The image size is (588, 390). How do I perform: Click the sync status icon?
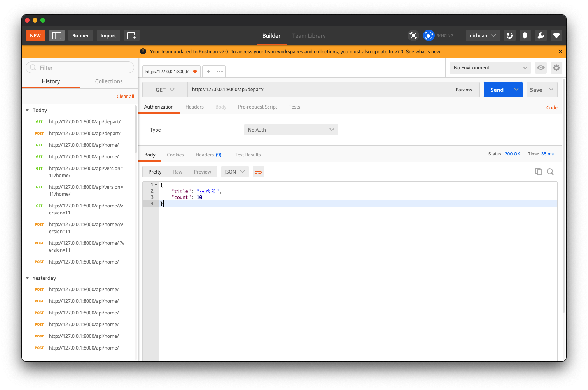(429, 35)
